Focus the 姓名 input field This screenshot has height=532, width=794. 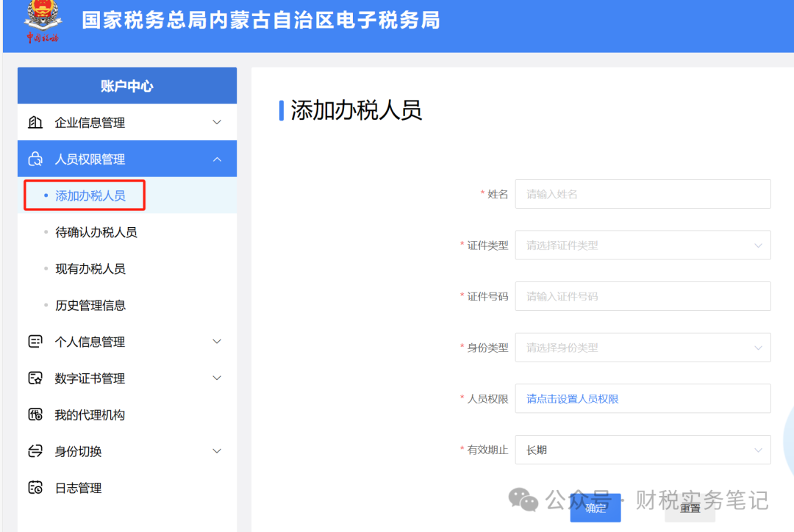point(643,194)
